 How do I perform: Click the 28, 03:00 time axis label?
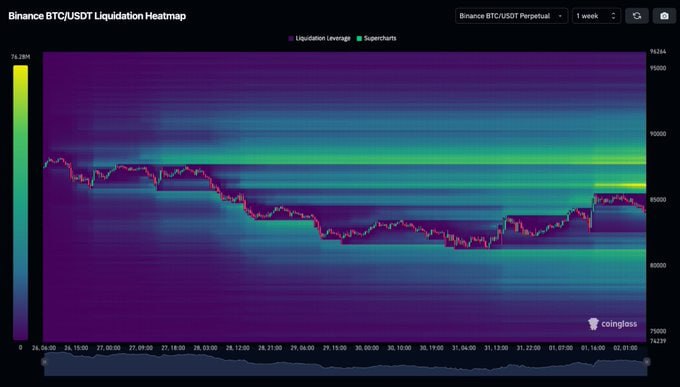click(x=206, y=348)
